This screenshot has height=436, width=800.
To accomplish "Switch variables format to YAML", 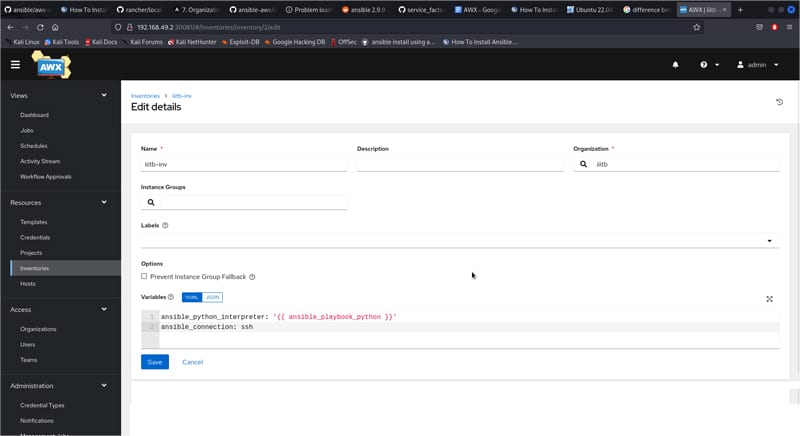I will (x=192, y=297).
